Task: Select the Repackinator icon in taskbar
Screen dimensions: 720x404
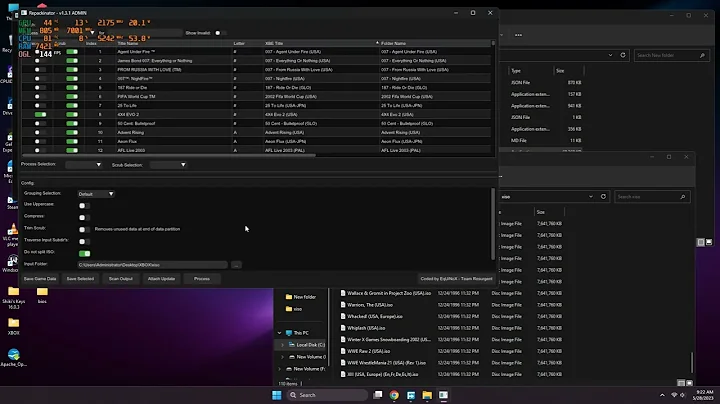Action: click(443, 395)
